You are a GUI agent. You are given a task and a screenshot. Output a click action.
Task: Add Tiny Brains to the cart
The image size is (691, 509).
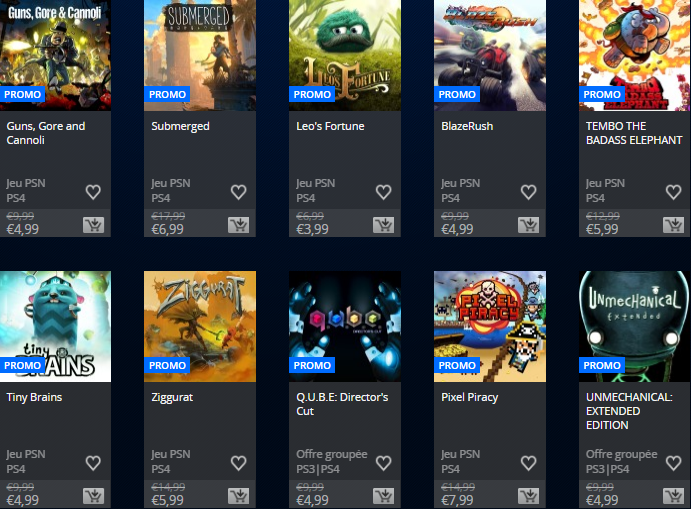pos(93,496)
